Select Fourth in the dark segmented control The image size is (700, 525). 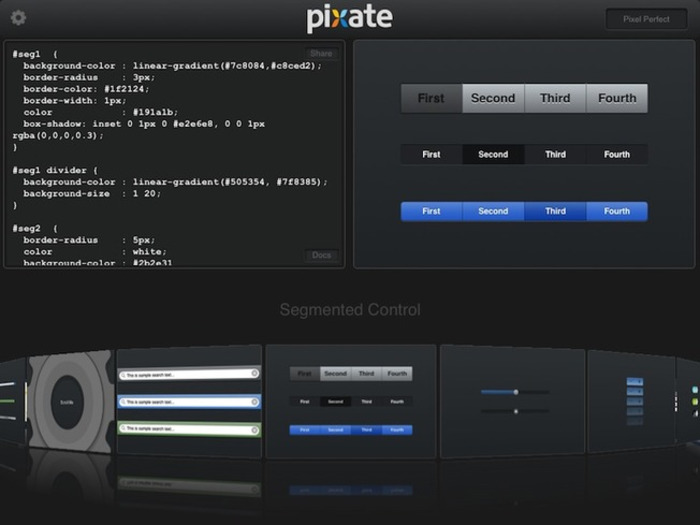point(617,154)
